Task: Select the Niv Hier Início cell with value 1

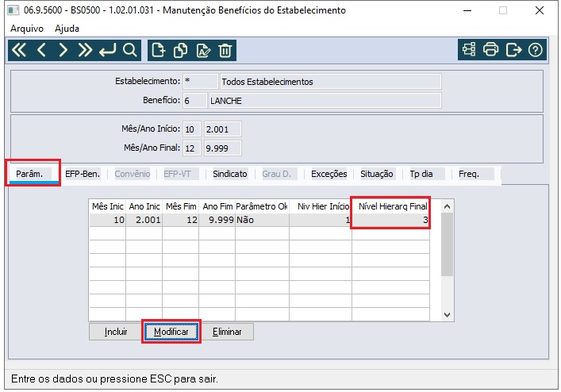Action: pyautogui.click(x=321, y=220)
